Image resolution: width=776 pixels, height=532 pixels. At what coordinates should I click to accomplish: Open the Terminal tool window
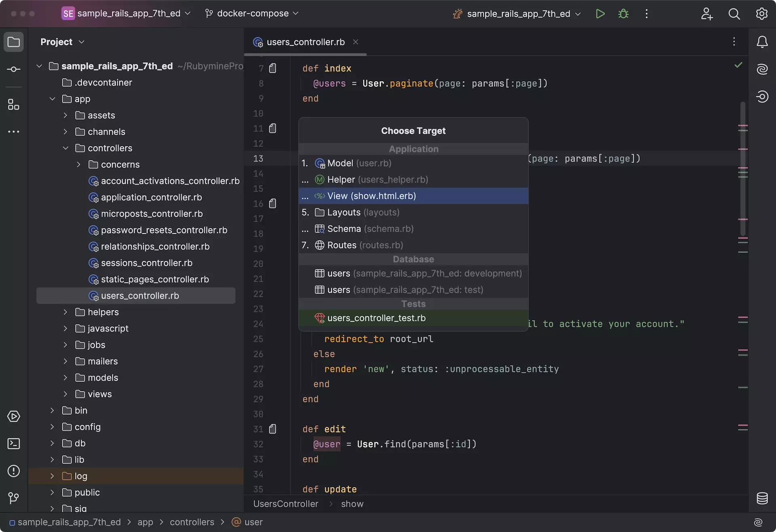coord(14,444)
